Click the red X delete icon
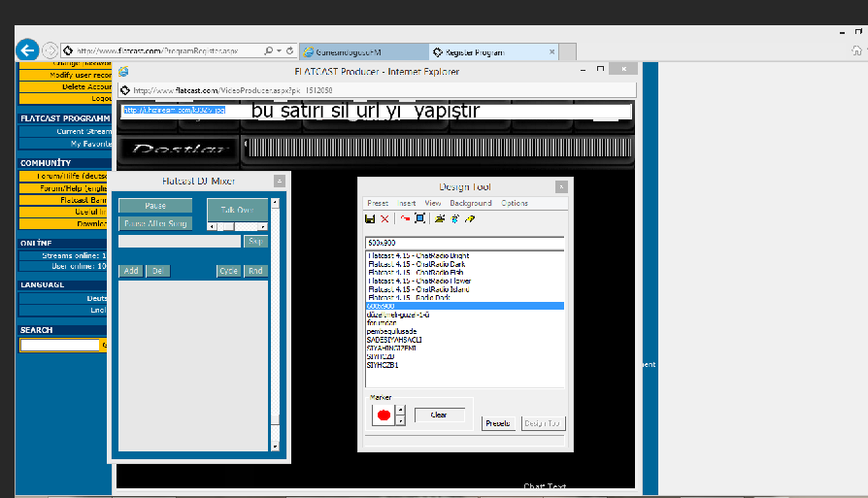This screenshot has width=868, height=498. click(384, 219)
